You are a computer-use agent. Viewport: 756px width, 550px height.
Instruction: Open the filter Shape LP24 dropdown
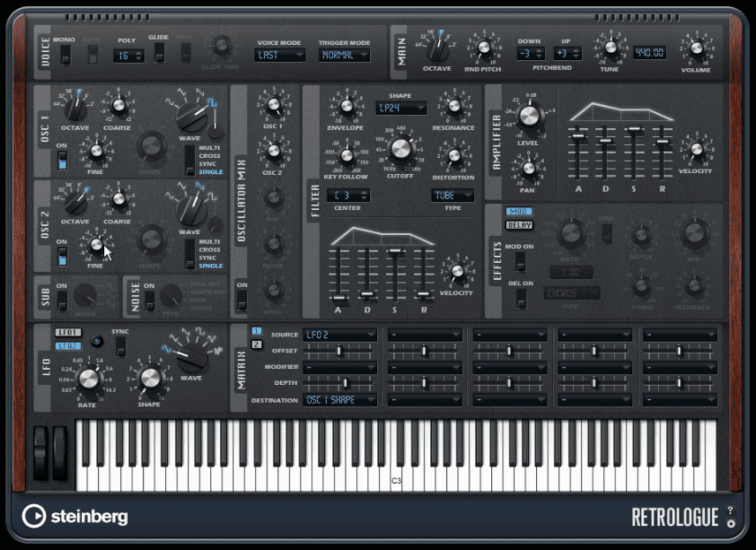coord(401,108)
